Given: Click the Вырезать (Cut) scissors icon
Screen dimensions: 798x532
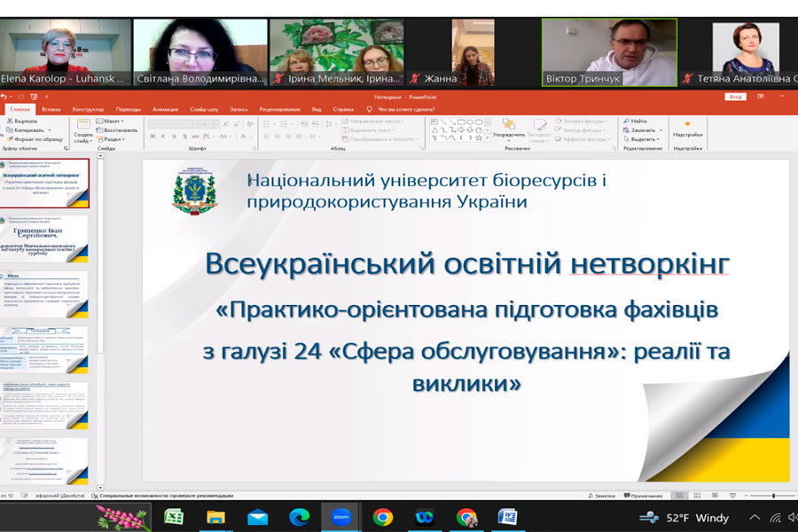Looking at the screenshot, I should coord(8,121).
